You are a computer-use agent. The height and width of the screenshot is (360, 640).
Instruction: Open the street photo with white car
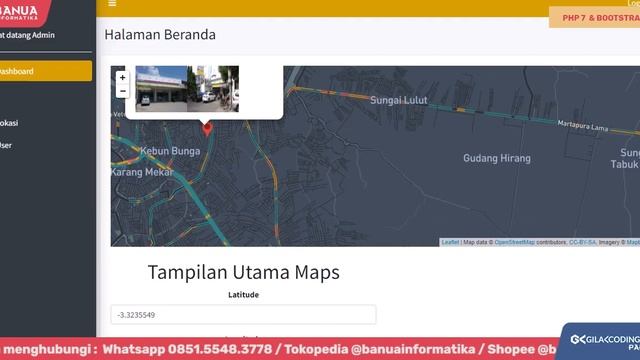(x=213, y=89)
